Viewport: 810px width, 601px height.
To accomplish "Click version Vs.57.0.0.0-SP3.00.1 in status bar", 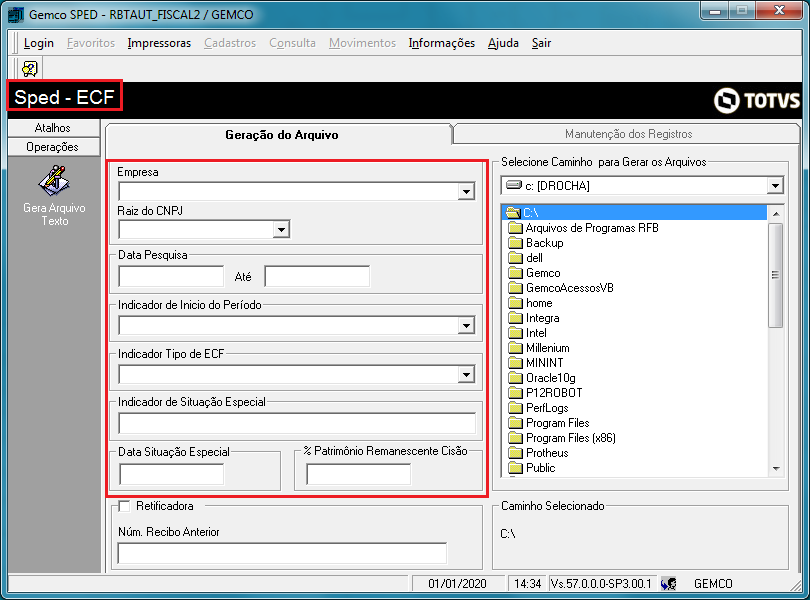I will point(602,584).
